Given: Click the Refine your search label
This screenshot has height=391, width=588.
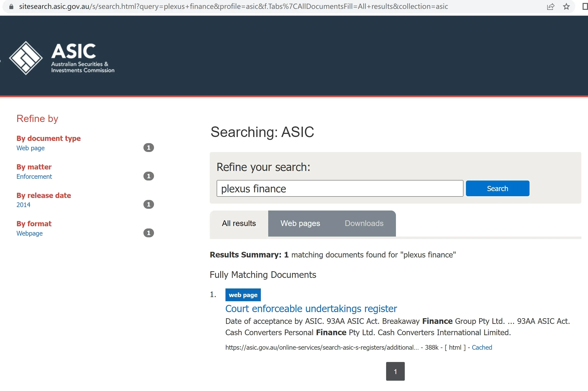Looking at the screenshot, I should coord(263,167).
